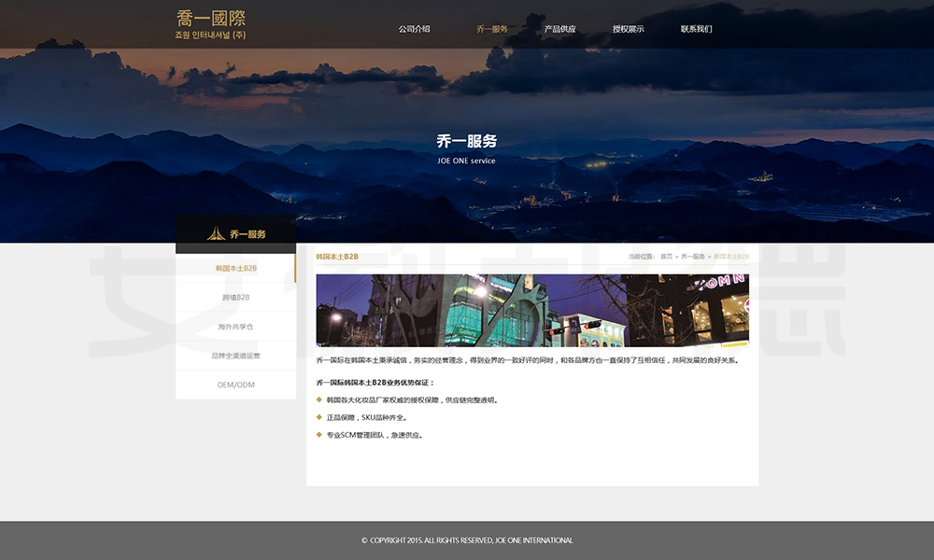
Task: Open 品牌全渠道运营 sidebar entry
Action: [x=235, y=356]
